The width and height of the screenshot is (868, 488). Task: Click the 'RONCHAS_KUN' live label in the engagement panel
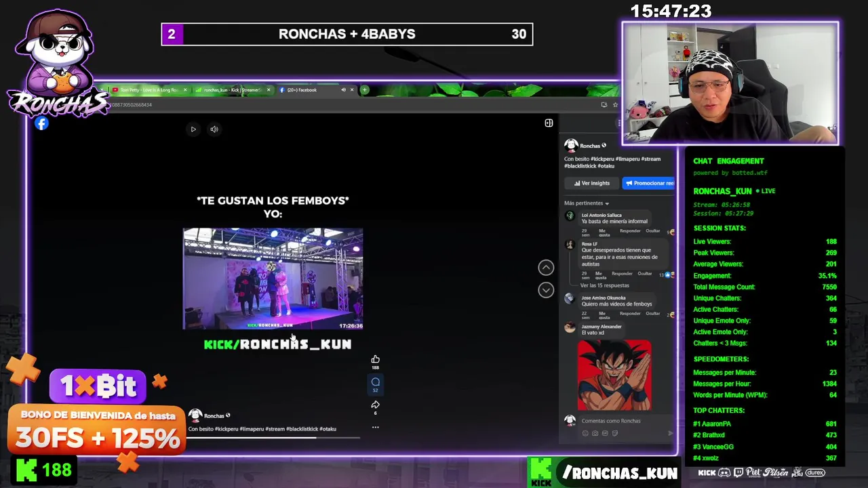pyautogui.click(x=722, y=191)
